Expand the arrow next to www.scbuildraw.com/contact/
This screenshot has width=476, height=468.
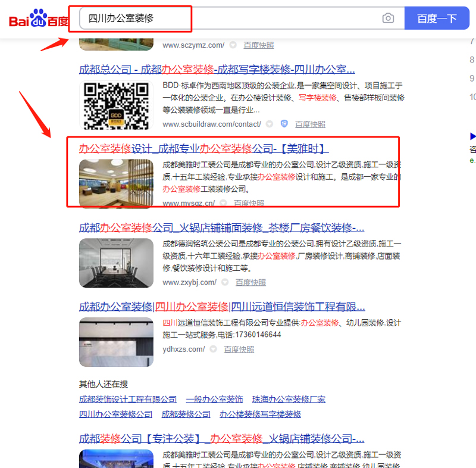270,124
